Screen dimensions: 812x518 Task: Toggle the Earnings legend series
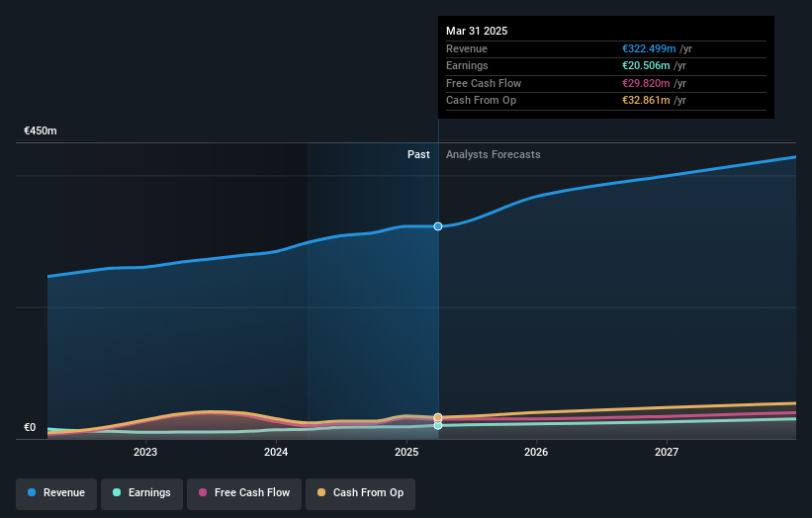coord(141,492)
